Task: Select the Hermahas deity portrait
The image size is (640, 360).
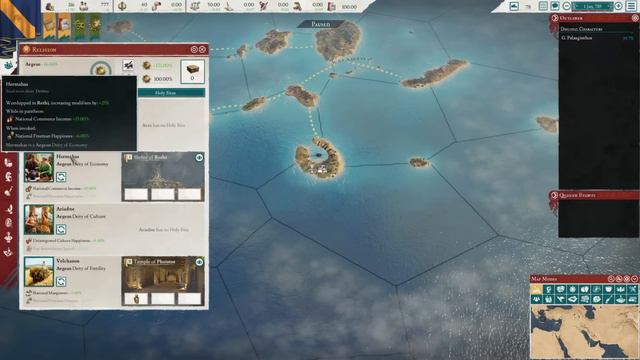Action: click(x=39, y=167)
